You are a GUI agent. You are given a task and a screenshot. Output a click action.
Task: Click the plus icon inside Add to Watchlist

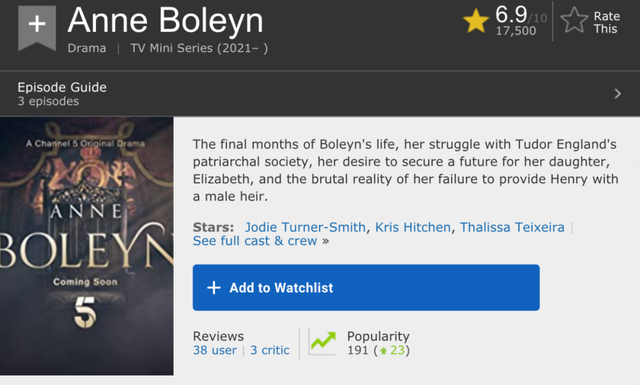pos(214,288)
